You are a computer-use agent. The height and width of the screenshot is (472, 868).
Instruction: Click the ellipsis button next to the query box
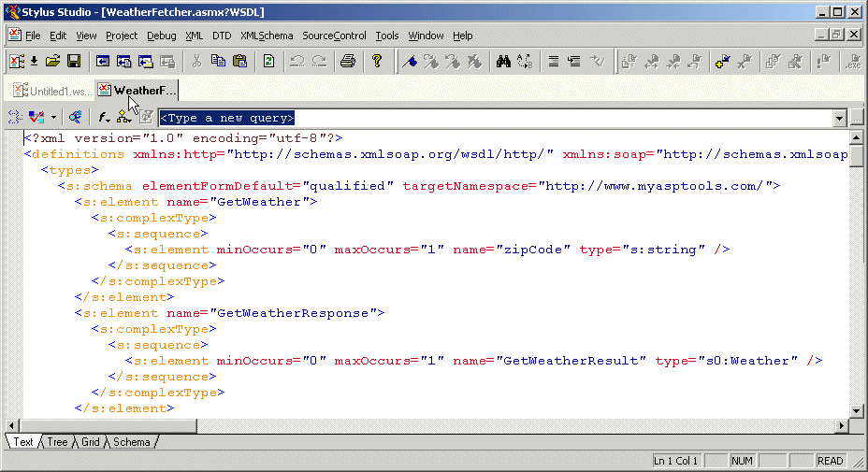tap(858, 119)
